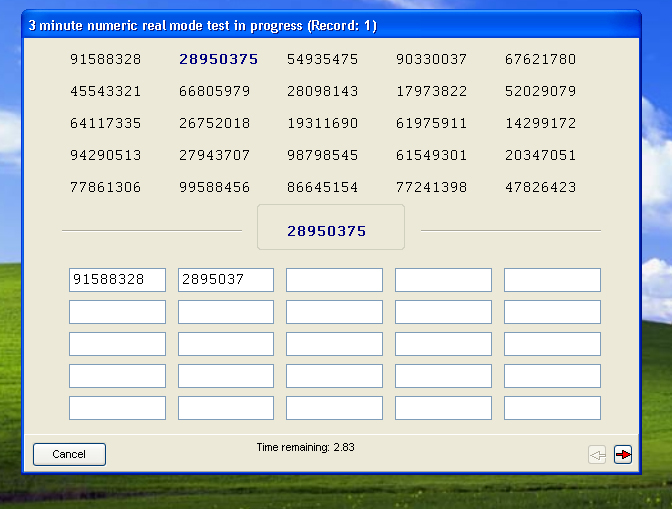Click the greyed-out back arrow icon
The width and height of the screenshot is (672, 509).
pos(597,454)
